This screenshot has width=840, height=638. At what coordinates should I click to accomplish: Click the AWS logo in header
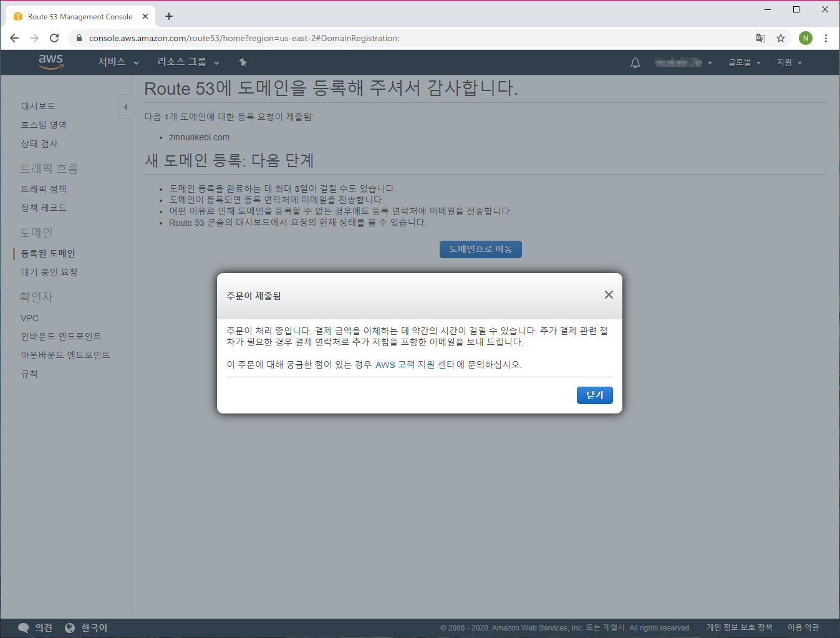click(51, 62)
